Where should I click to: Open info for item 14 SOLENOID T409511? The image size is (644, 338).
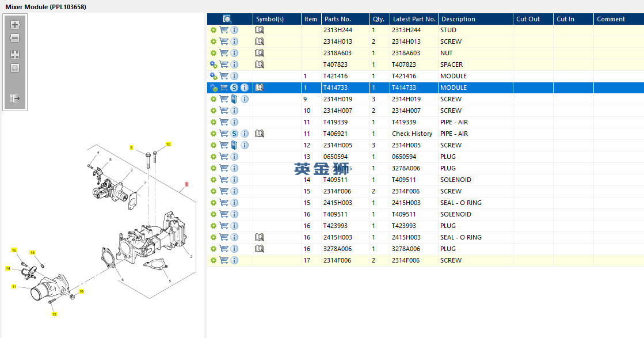point(234,180)
